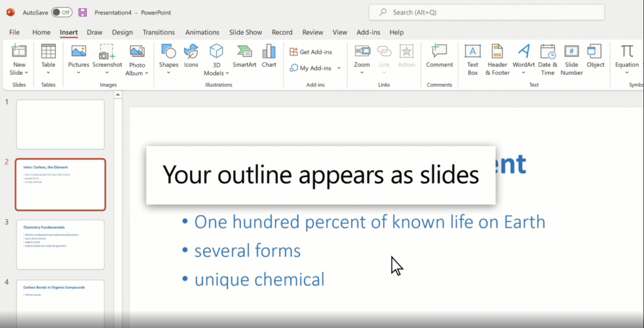Toggle the AutoSave switch
644x328 pixels.
click(61, 12)
